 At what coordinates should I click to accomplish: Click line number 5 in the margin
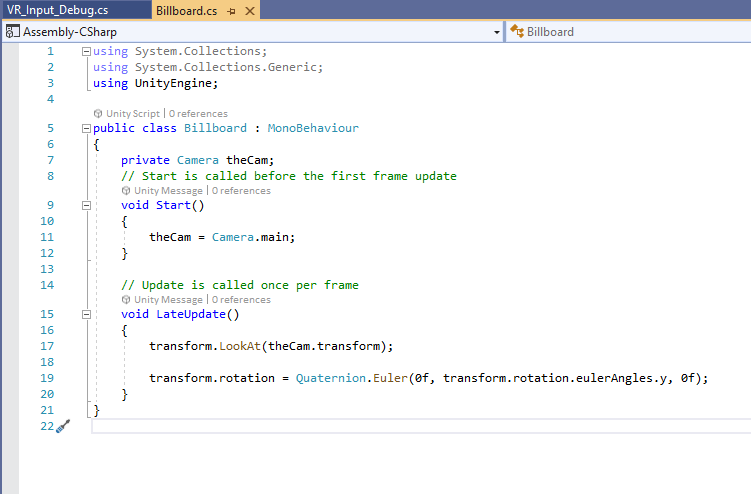[x=50, y=128]
